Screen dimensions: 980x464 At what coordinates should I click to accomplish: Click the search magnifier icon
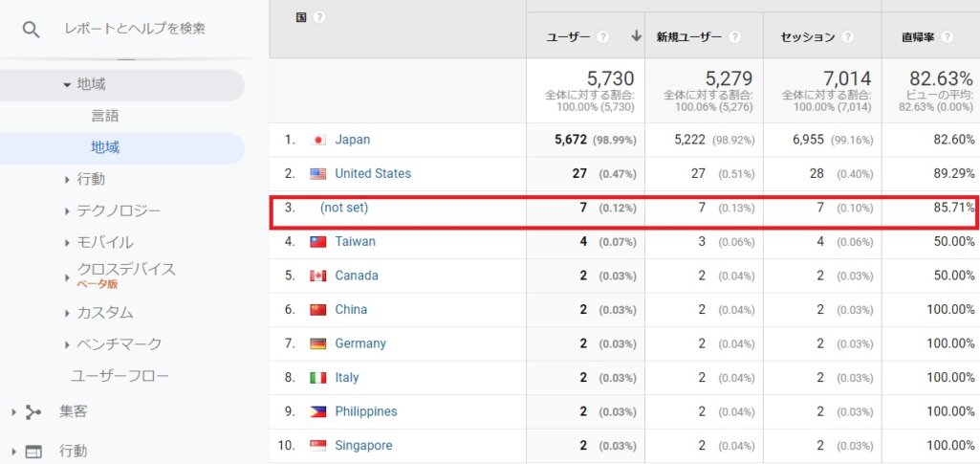coord(31,29)
